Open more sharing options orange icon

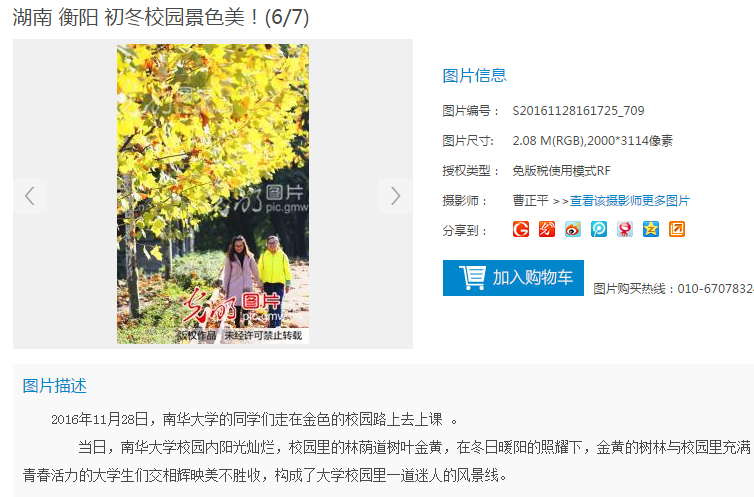677,229
